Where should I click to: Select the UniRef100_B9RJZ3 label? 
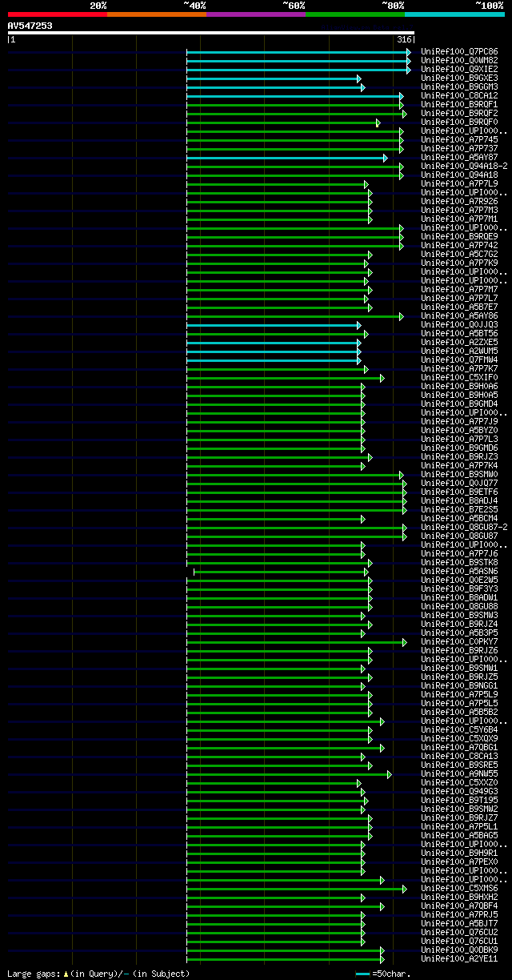pos(459,456)
